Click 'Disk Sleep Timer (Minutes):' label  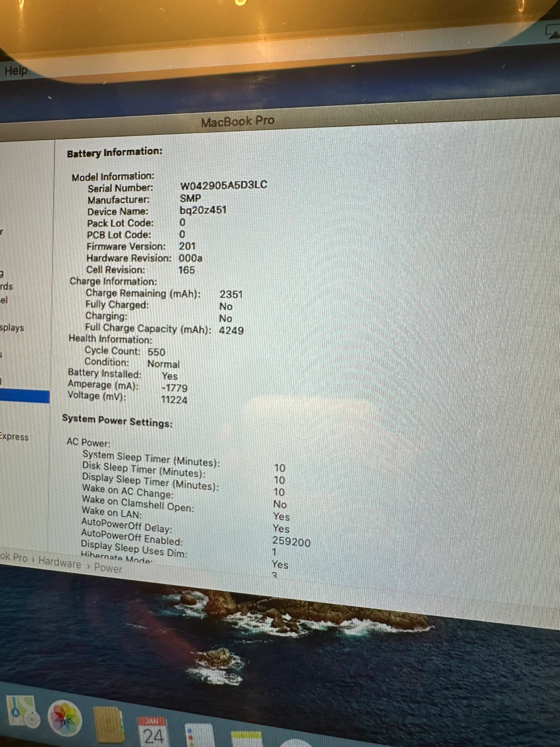pyautogui.click(x=144, y=469)
